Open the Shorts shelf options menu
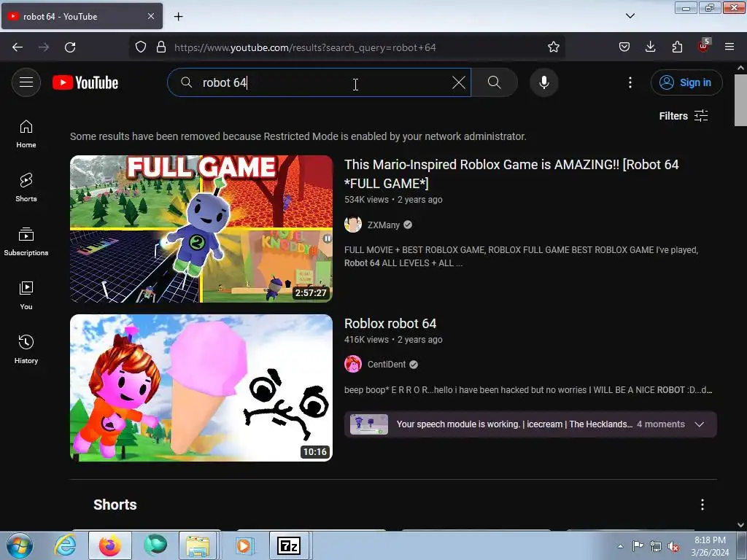 click(703, 505)
